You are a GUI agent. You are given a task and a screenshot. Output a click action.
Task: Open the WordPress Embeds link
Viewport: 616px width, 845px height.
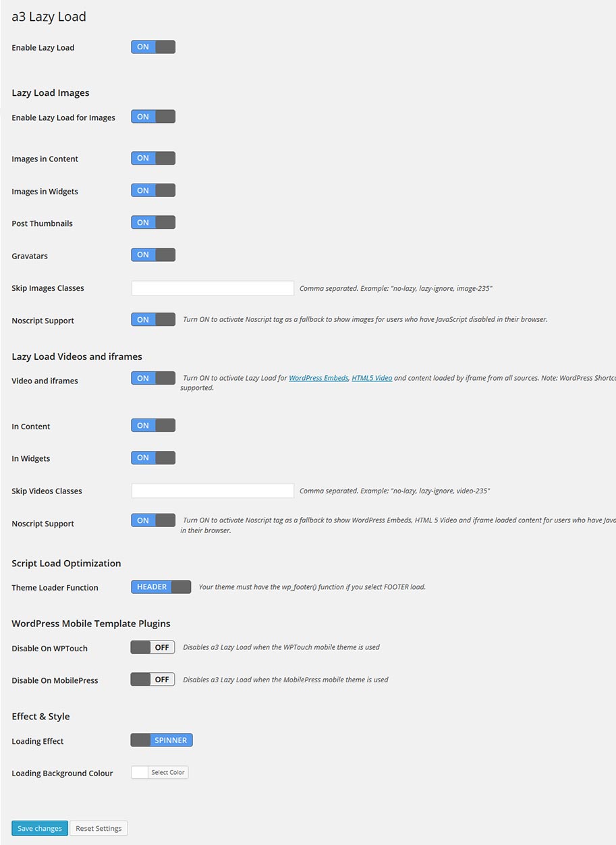(x=318, y=379)
